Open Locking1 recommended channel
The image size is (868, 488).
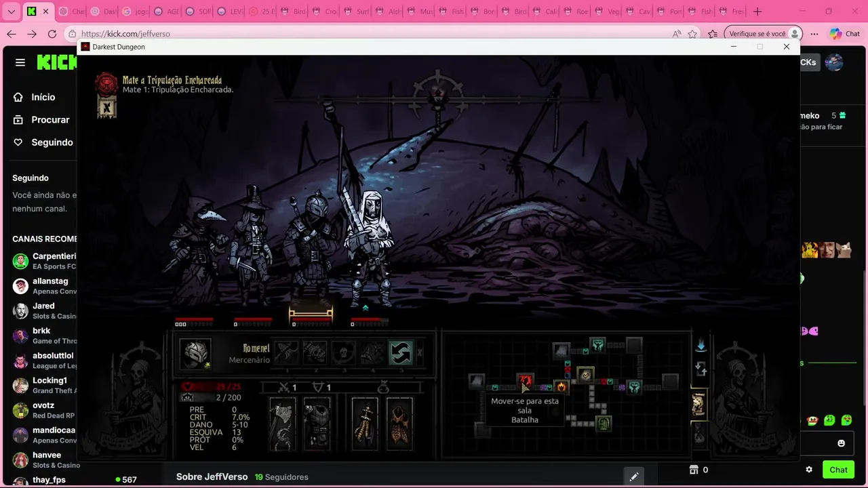(44, 385)
